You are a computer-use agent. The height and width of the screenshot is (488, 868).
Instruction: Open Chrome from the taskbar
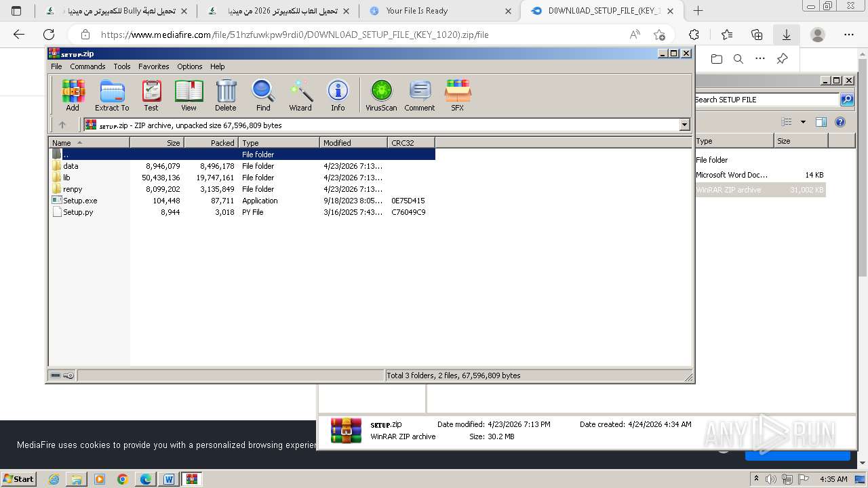pyautogui.click(x=123, y=479)
